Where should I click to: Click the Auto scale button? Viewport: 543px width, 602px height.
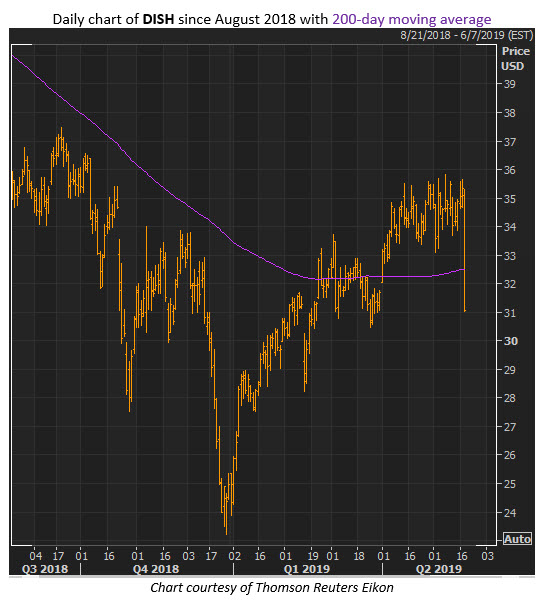[518, 539]
